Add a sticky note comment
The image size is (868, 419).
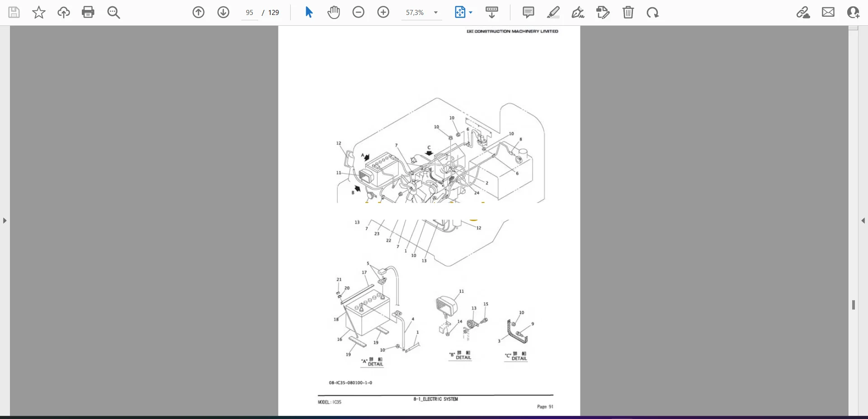tap(528, 12)
